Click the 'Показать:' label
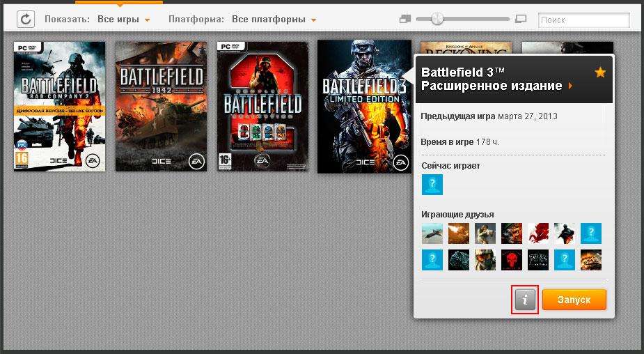 coord(67,20)
